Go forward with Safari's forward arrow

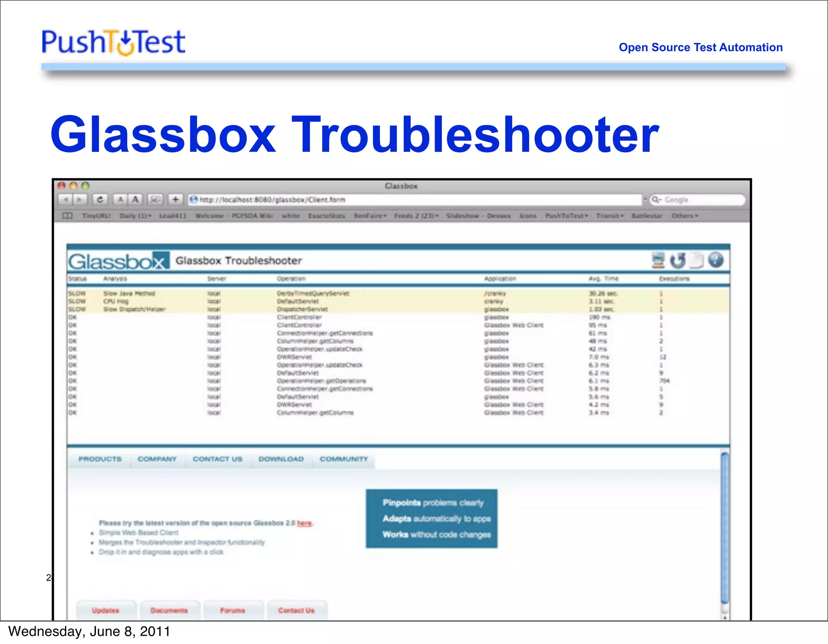(x=80, y=200)
